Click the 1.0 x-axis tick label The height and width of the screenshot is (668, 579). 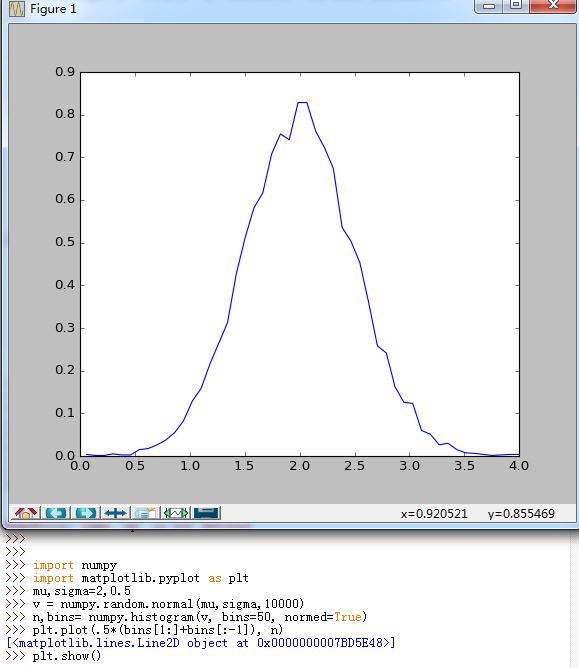[190, 466]
